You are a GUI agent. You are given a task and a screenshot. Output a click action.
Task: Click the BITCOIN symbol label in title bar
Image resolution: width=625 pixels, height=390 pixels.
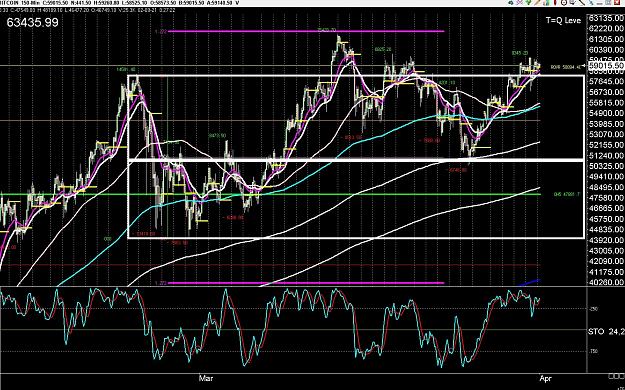[x=9, y=2]
